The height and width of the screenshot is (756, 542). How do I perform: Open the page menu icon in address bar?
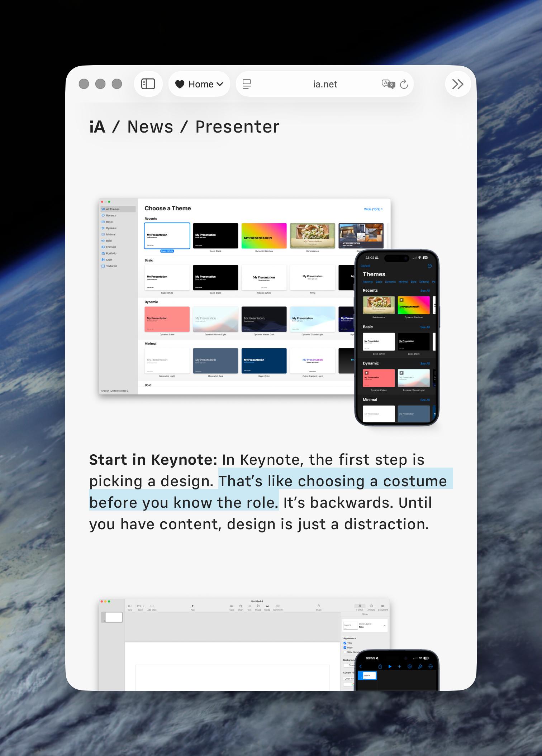(247, 84)
